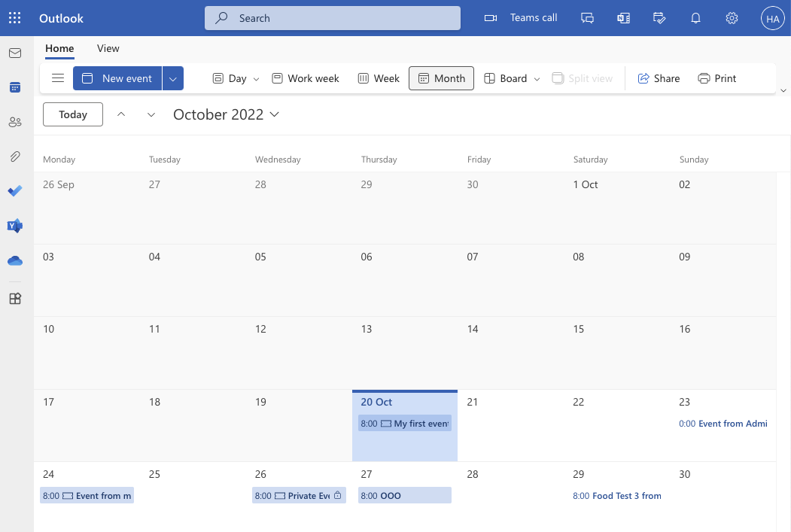The height and width of the screenshot is (532, 791).
Task: Switch to the View tab
Action: point(108,48)
